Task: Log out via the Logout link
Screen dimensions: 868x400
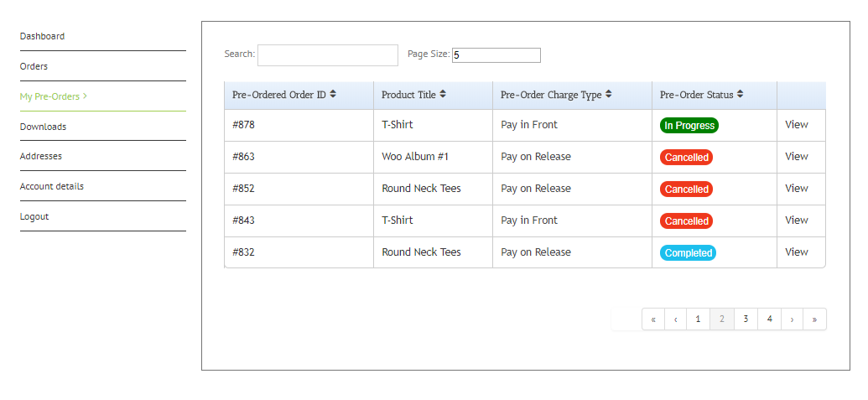Action: [x=34, y=216]
